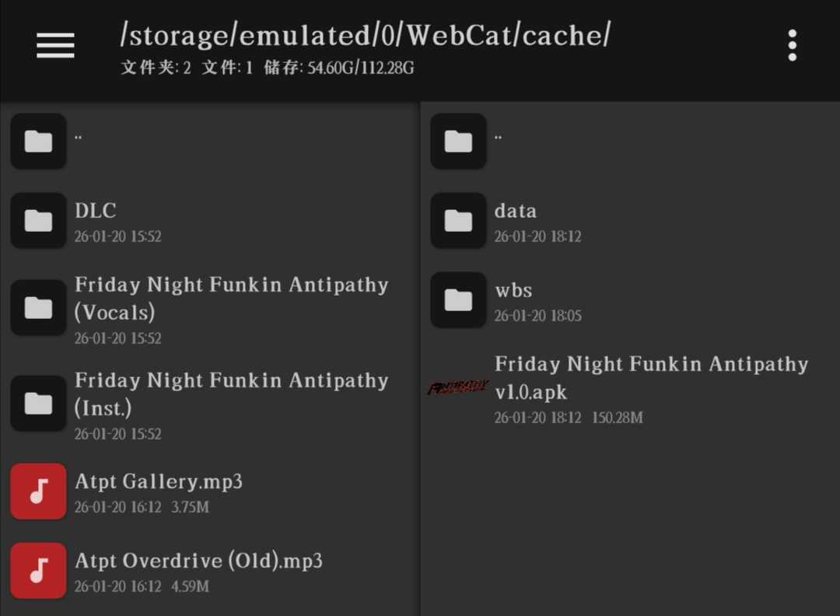Open Friday Night Funkin Antipathy (Inst.) folder

(231, 394)
